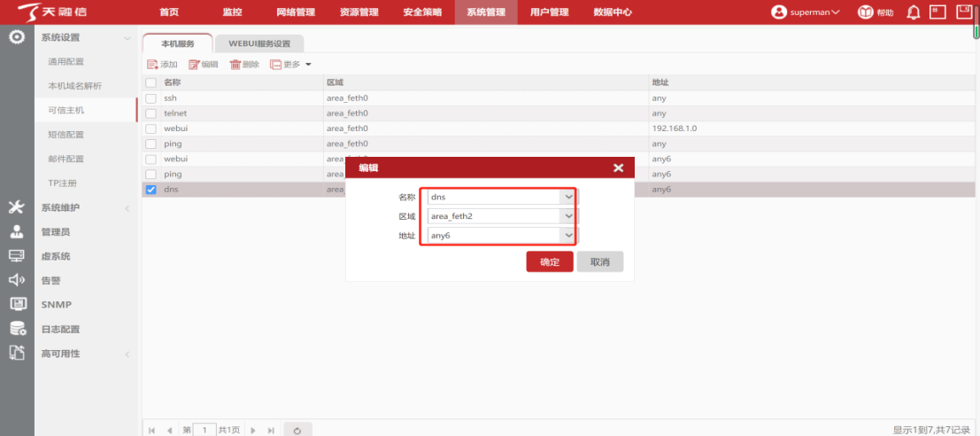Open the 更多 more dropdown
The width and height of the screenshot is (980, 436).
point(290,65)
